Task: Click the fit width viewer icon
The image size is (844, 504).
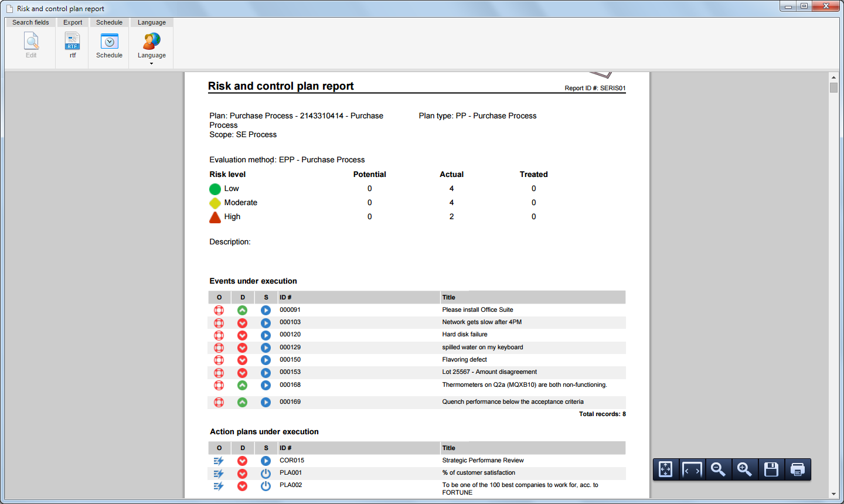Action: (692, 469)
